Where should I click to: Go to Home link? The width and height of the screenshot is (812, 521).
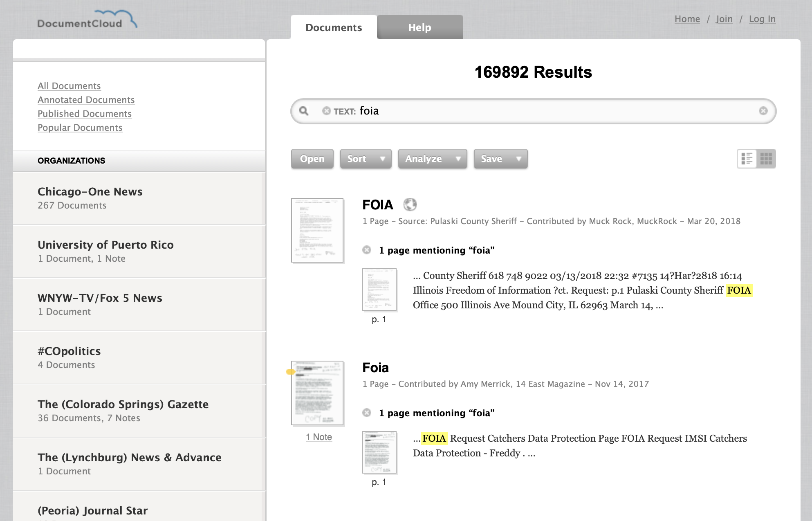[x=687, y=19]
